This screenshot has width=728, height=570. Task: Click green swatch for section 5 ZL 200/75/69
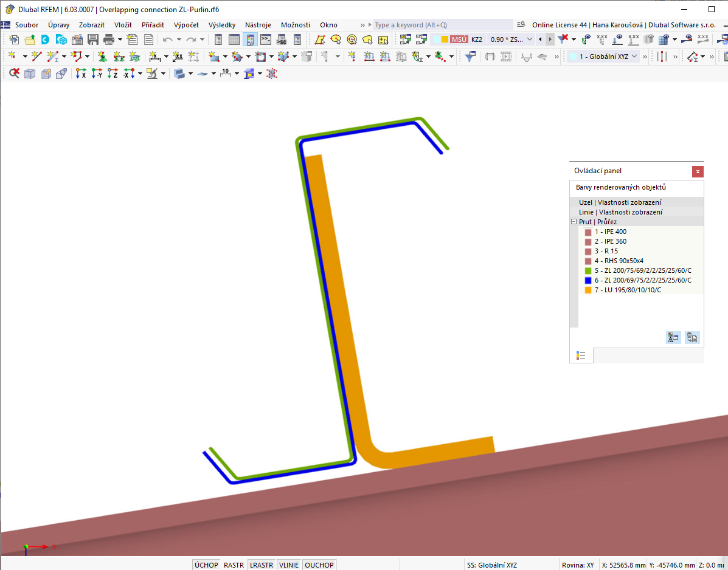(x=588, y=271)
